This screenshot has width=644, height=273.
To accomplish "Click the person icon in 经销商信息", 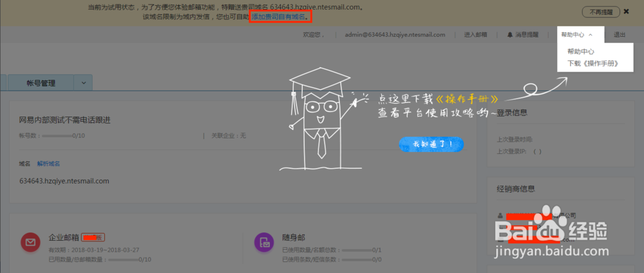I will tap(500, 215).
